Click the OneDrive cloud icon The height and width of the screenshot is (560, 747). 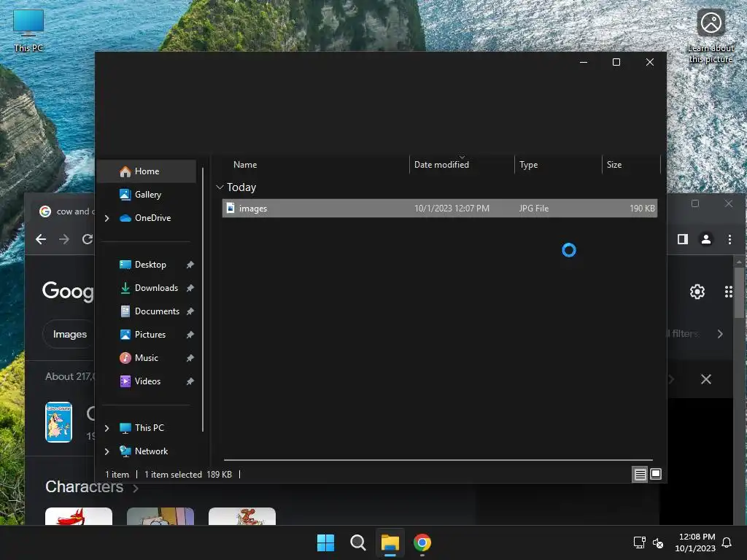click(x=125, y=218)
